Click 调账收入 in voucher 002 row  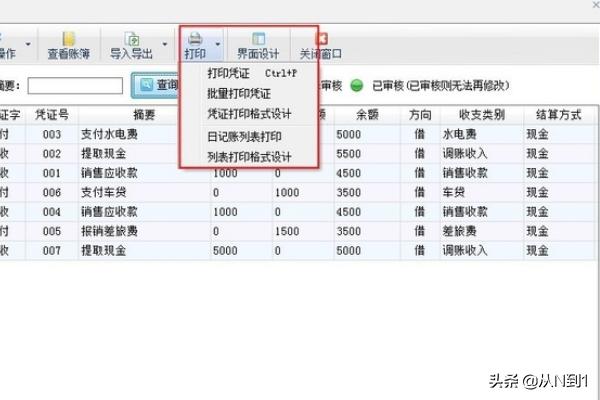[465, 154]
